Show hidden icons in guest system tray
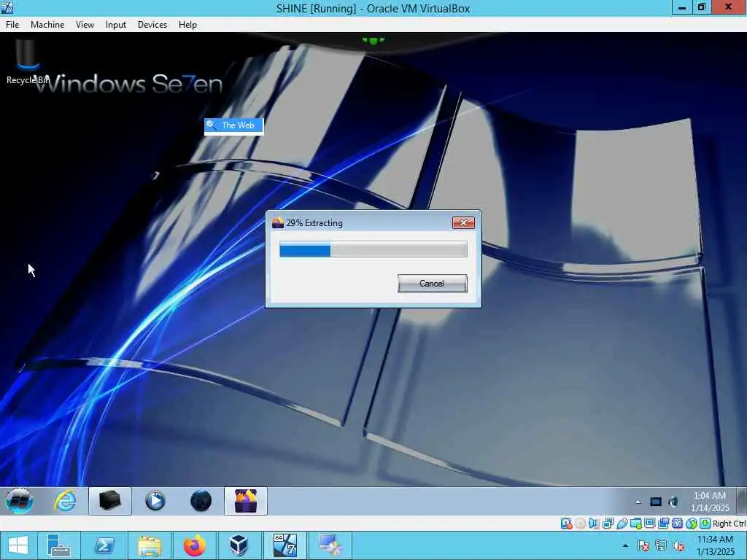 [638, 502]
